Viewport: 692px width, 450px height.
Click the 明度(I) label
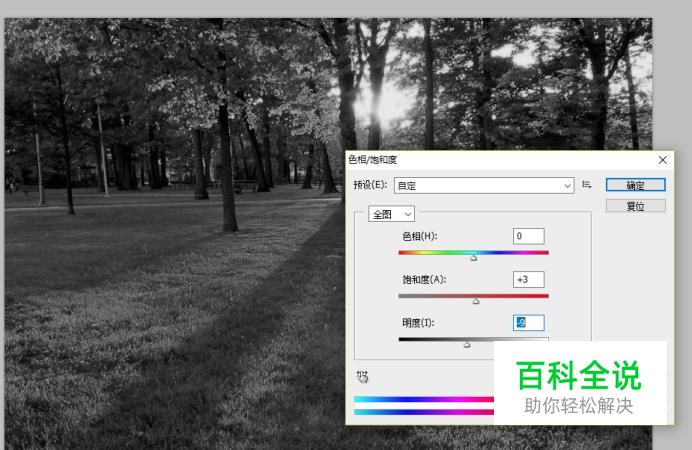coord(418,322)
